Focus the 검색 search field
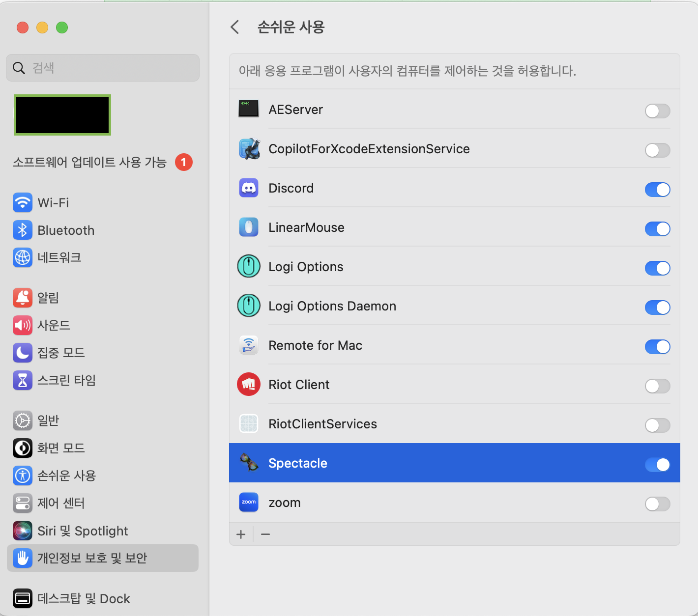 pyautogui.click(x=103, y=68)
